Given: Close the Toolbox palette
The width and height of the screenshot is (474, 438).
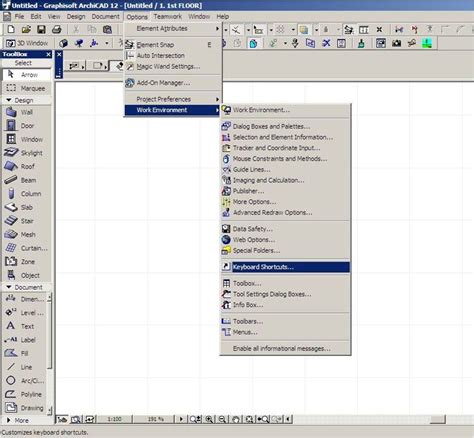Looking at the screenshot, I should pyautogui.click(x=48, y=54).
